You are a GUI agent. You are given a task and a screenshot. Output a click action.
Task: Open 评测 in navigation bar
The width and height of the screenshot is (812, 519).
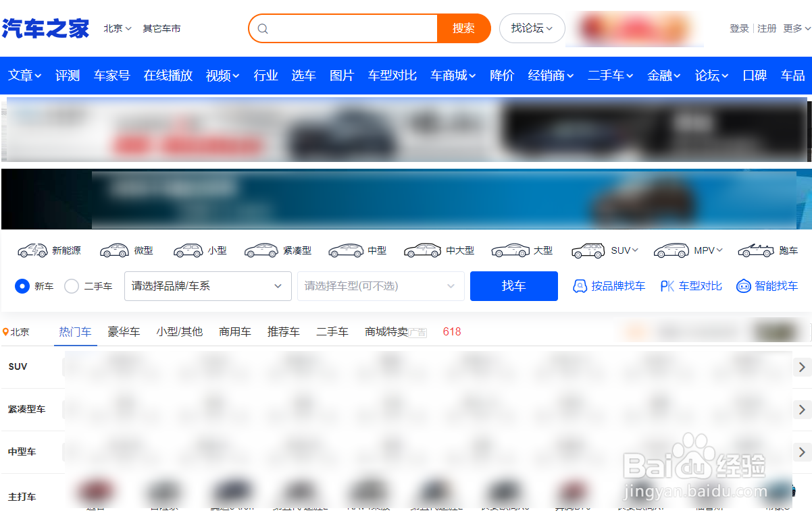[x=68, y=76]
